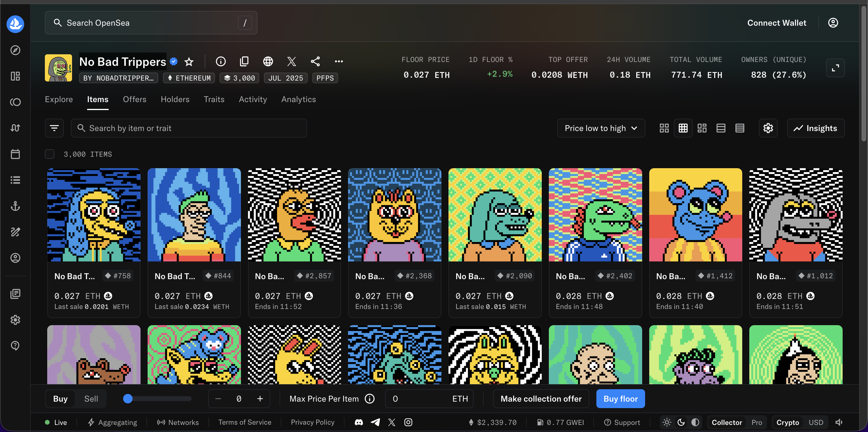This screenshot has width=868, height=432.
Task: Open OpenSea Instagram from the footer
Action: point(408,422)
